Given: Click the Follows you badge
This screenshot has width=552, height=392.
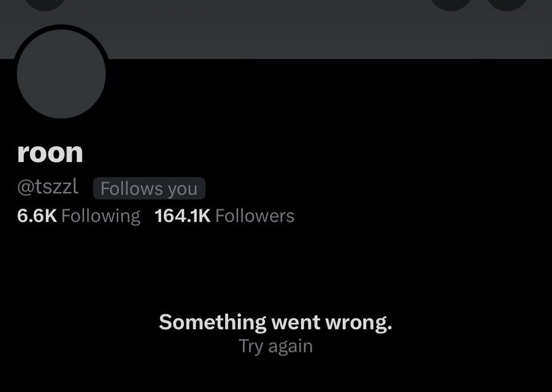Looking at the screenshot, I should pyautogui.click(x=149, y=188).
